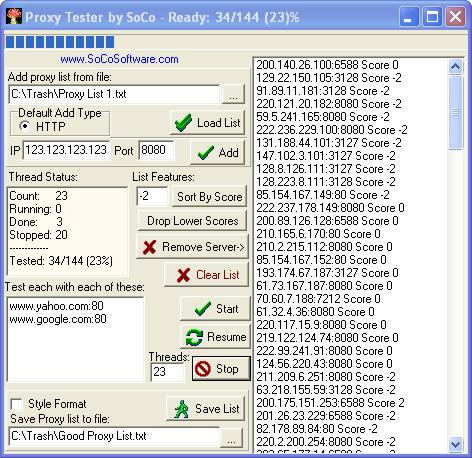The height and width of the screenshot is (458, 472).
Task: Select proxy 85.154.167.149:80
Action: pyautogui.click(x=323, y=195)
